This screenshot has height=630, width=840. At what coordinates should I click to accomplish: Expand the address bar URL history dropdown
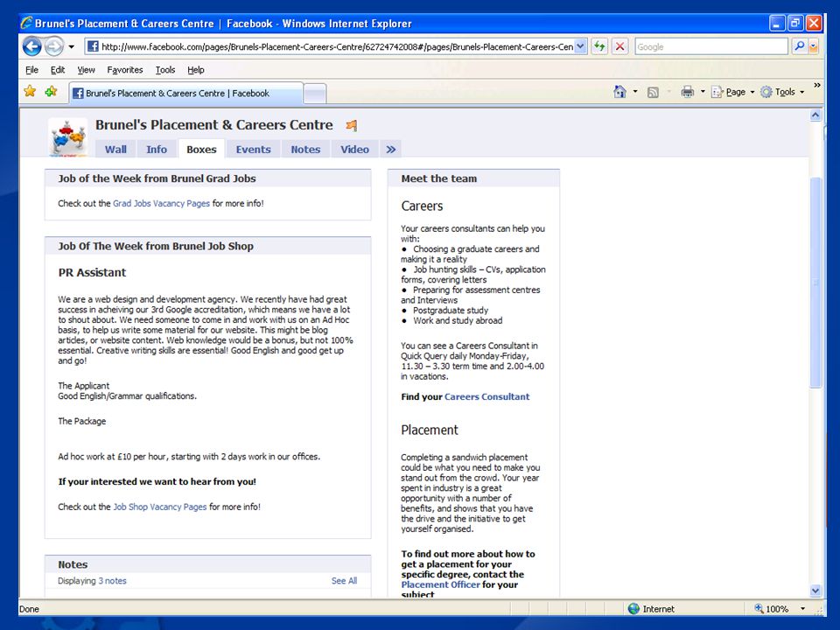click(581, 46)
